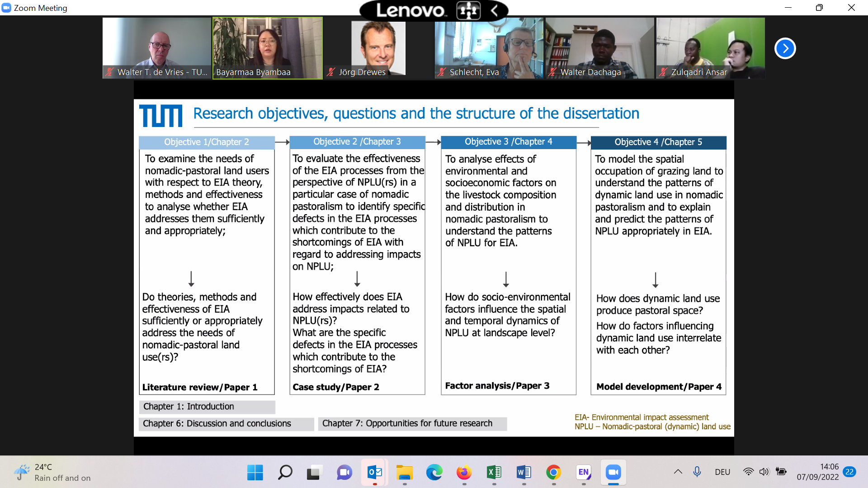Open the weather widget showing 24°C
This screenshot has width=868, height=488.
[x=52, y=473]
